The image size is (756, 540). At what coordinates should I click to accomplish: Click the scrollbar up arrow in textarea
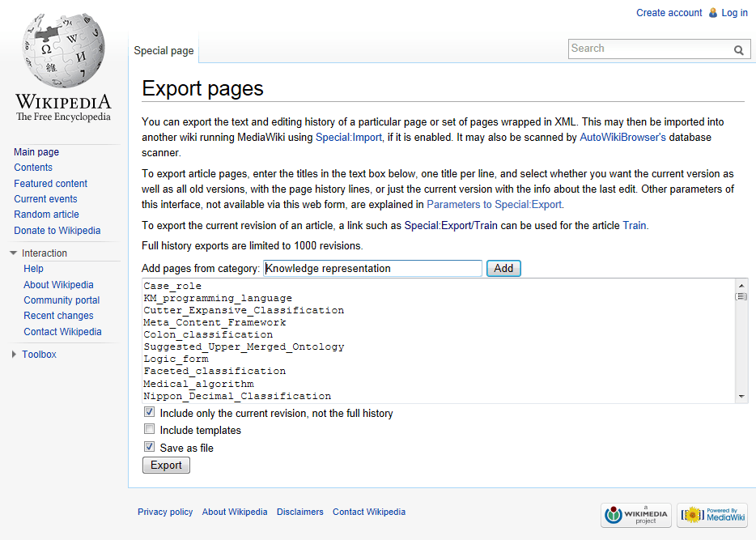pos(741,285)
